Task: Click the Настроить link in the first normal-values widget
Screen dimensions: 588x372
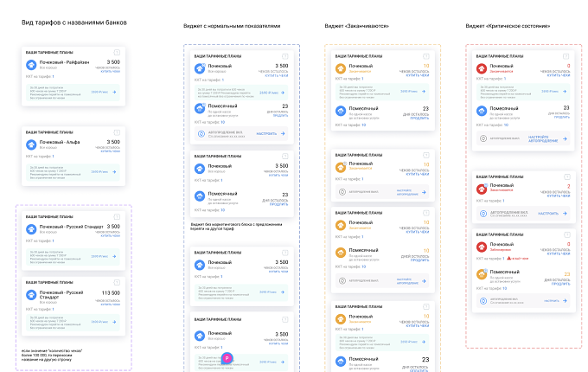Action: [266, 133]
